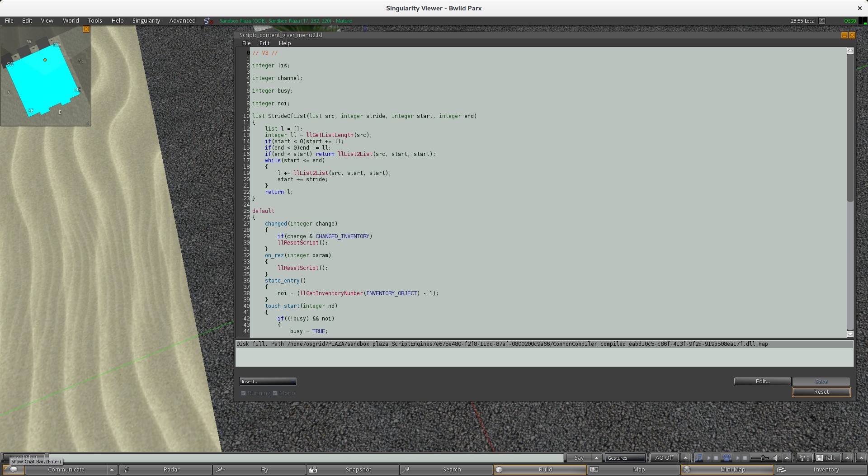Image resolution: width=868 pixels, height=476 pixels.
Task: Expand the Say options arrow
Action: 596,458
